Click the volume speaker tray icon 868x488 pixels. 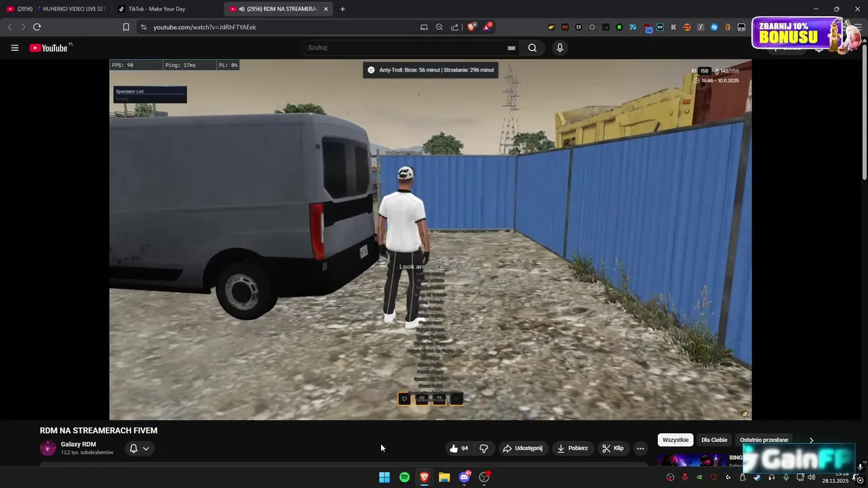pos(811,477)
